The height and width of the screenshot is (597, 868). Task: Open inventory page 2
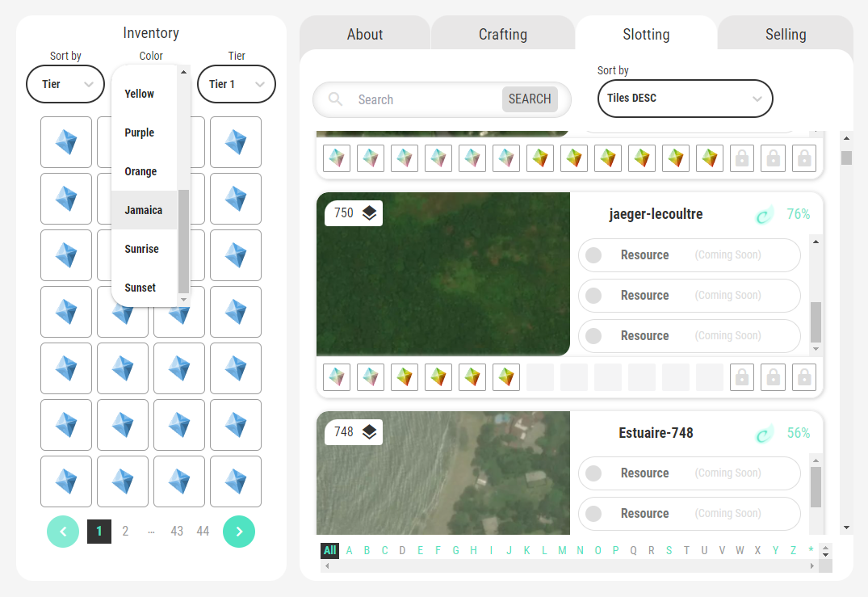click(125, 532)
